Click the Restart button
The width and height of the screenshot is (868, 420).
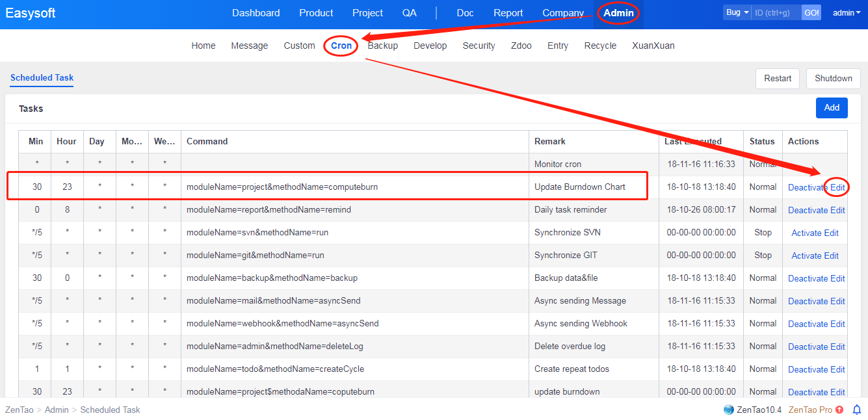point(778,78)
